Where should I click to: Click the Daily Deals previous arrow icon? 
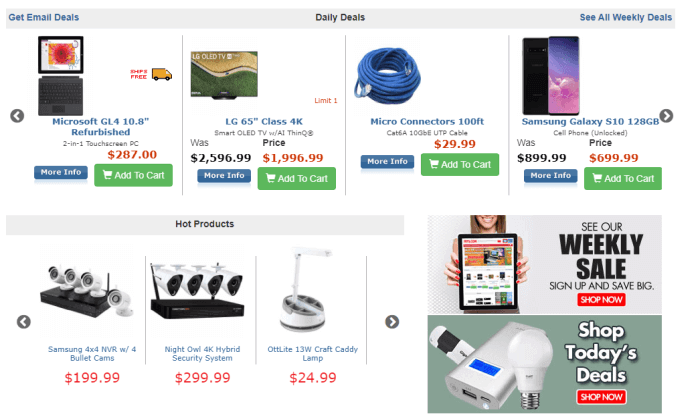(17, 116)
